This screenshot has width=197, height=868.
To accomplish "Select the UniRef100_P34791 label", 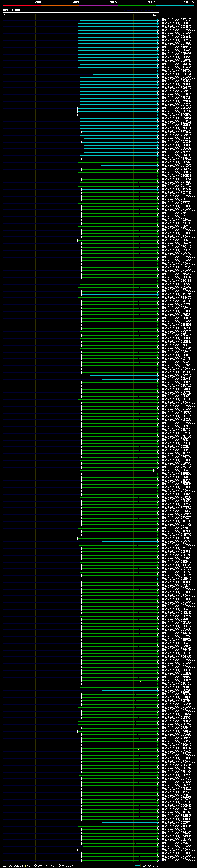I will (177, 71).
